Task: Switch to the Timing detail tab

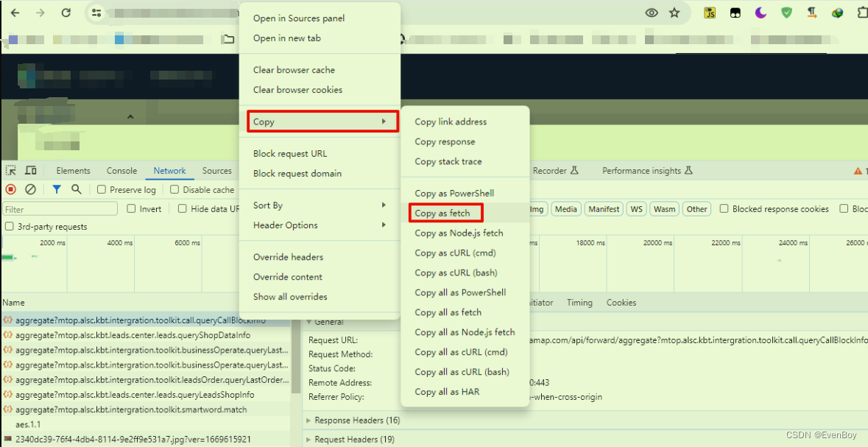Action: click(579, 303)
